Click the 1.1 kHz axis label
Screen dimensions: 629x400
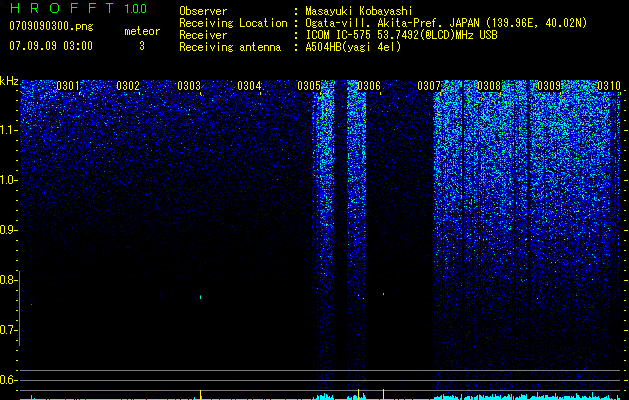[8, 130]
